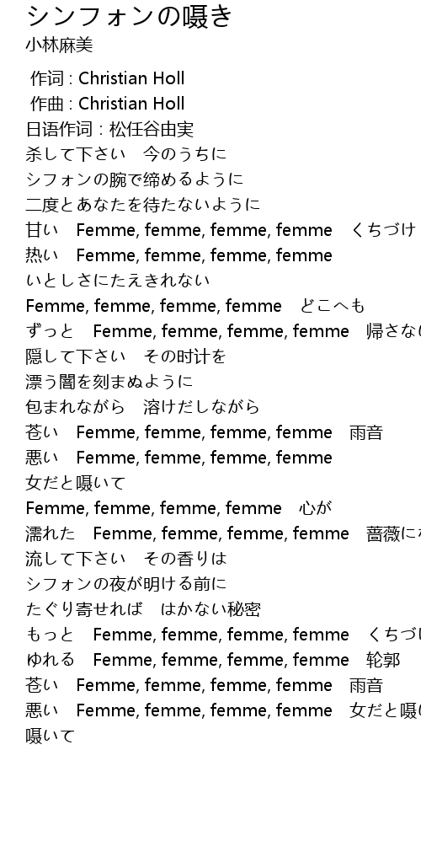This screenshot has width=421, height=868.
Task: Select the composer line 作曲 : Christian Holl
Action: (107, 104)
